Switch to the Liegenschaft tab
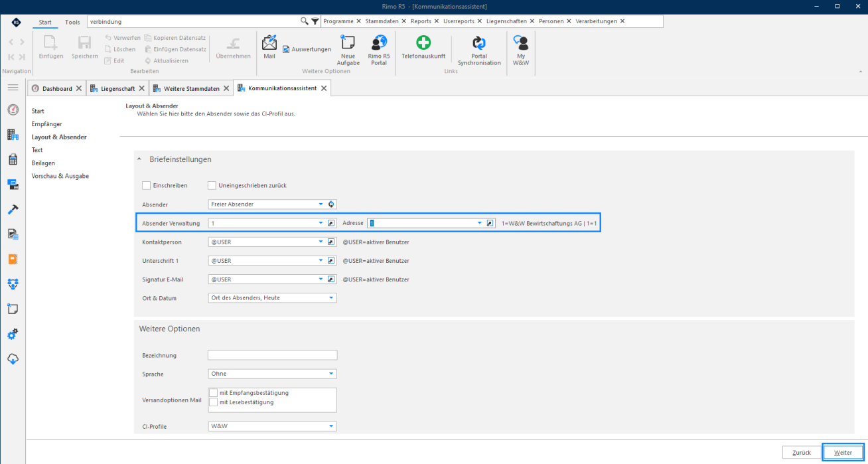The width and height of the screenshot is (868, 464). [118, 88]
